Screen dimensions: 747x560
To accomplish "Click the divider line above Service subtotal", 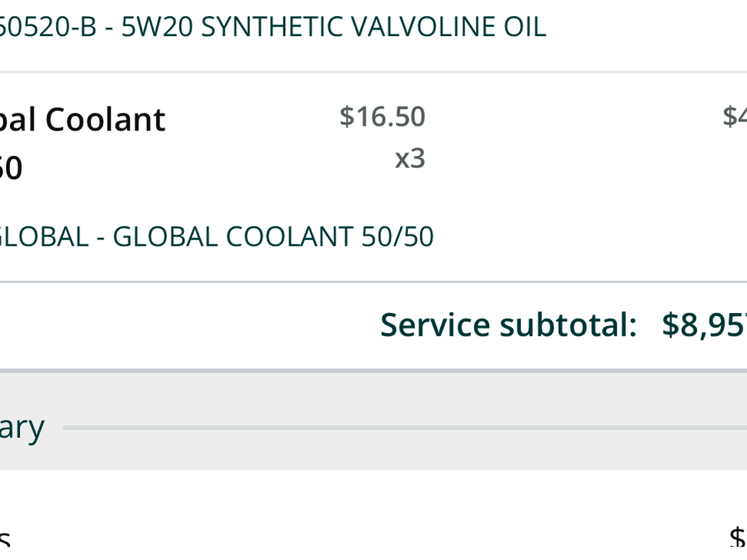I will click(x=374, y=282).
